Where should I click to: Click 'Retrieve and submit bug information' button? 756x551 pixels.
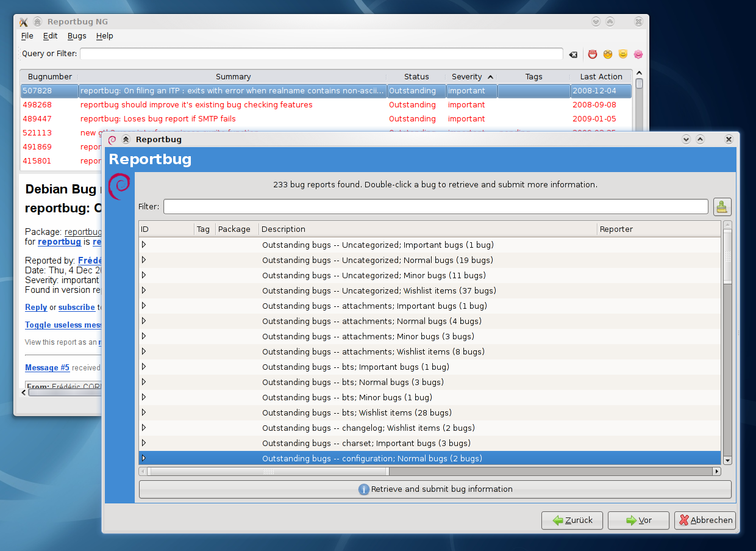point(435,489)
